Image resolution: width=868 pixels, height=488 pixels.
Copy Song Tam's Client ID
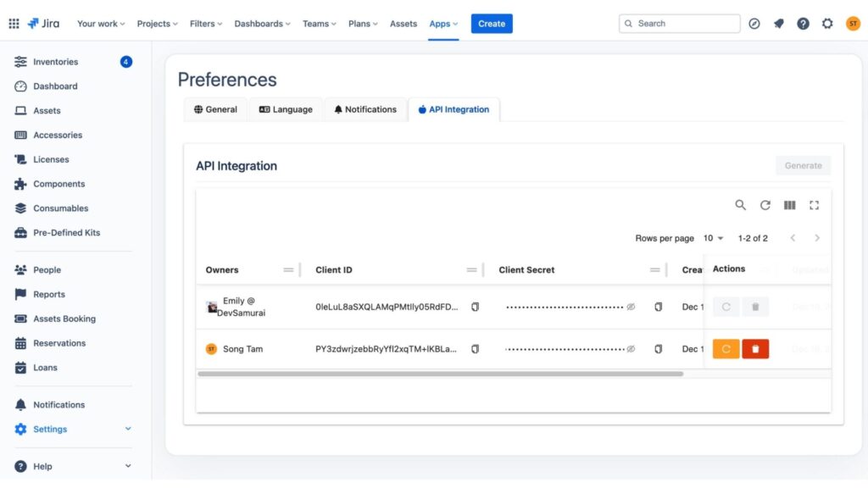pos(475,349)
